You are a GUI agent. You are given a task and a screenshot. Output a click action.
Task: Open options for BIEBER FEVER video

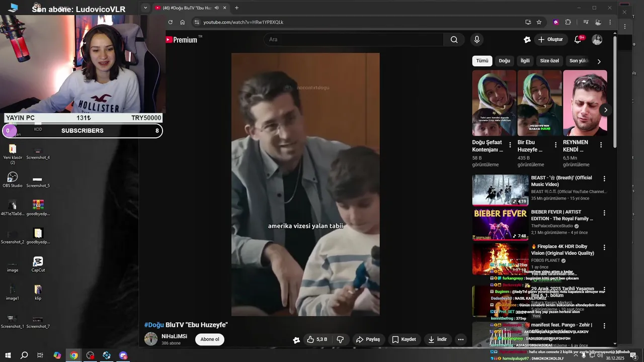coord(604,213)
